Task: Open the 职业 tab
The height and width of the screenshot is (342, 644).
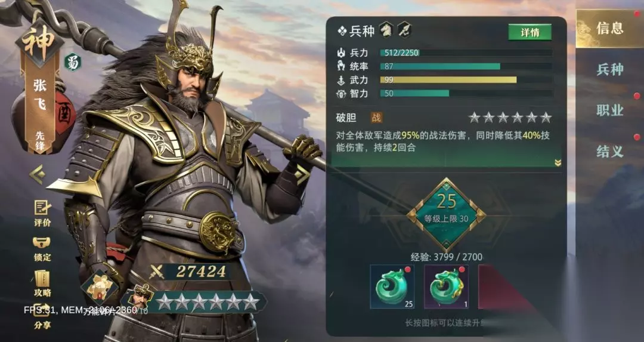Action: pyautogui.click(x=610, y=110)
